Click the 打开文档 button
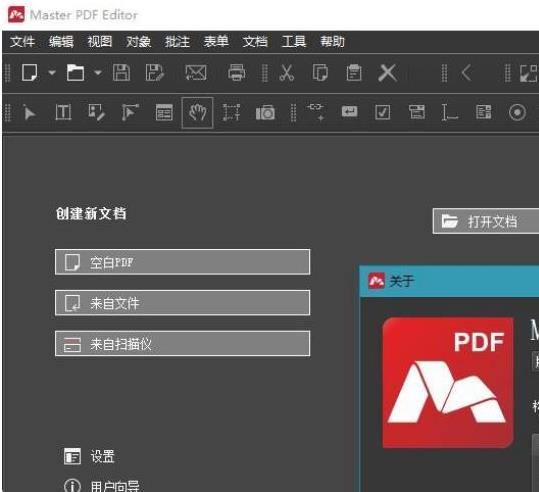Viewport: 539px width, 492px height. (485, 221)
